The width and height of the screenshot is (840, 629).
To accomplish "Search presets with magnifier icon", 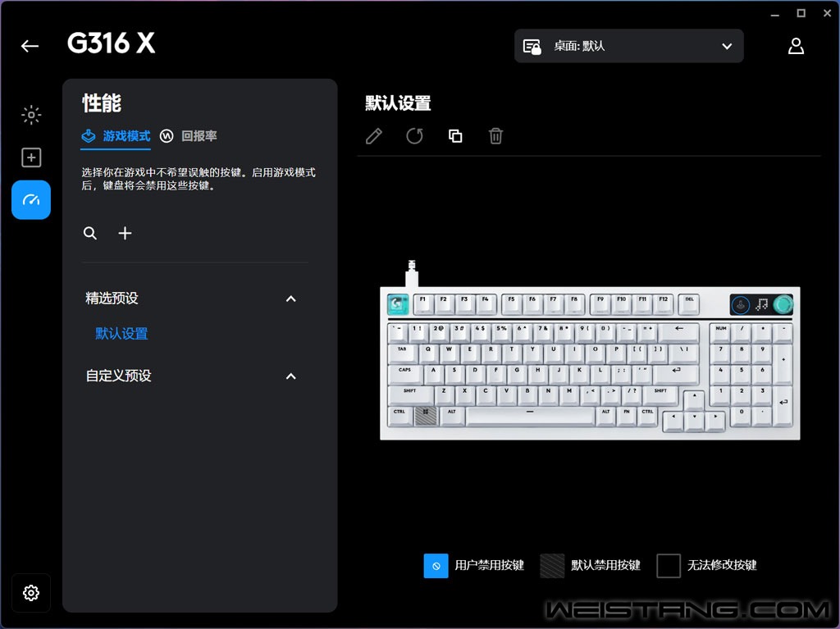I will tap(90, 233).
